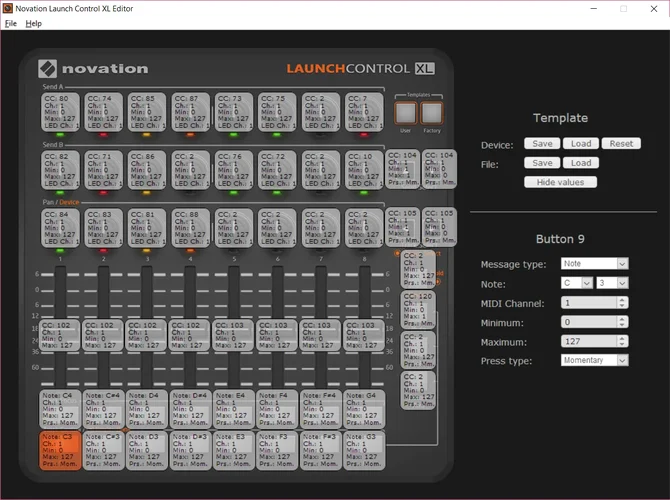Select the Send A knob CC 7

pyautogui.click(x=364, y=112)
